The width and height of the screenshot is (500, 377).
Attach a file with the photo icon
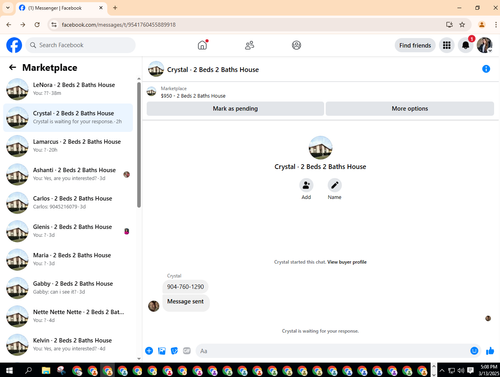click(162, 351)
